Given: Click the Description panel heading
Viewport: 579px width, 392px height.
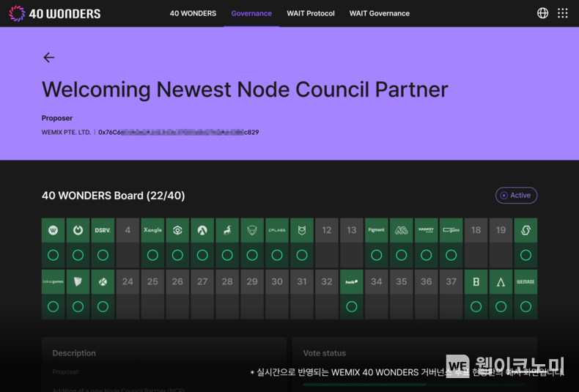Looking at the screenshot, I should coord(74,353).
